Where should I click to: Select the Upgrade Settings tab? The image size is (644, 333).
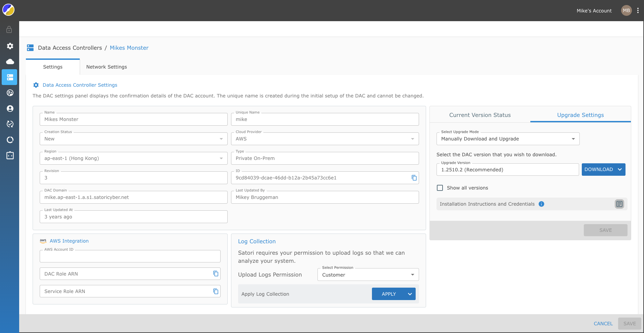coord(580,115)
